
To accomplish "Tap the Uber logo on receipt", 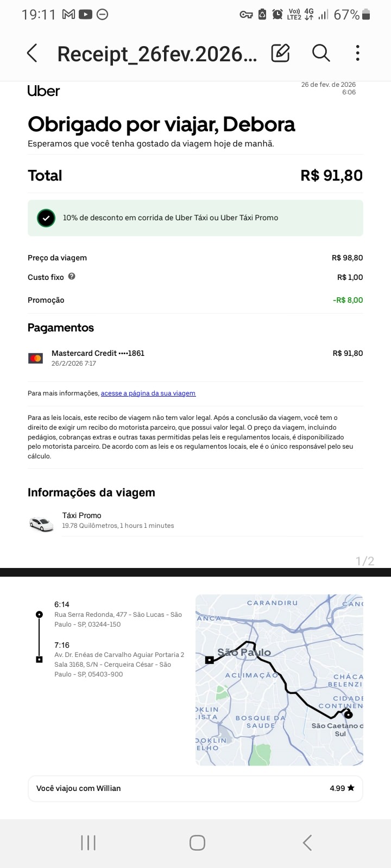I will click(43, 91).
